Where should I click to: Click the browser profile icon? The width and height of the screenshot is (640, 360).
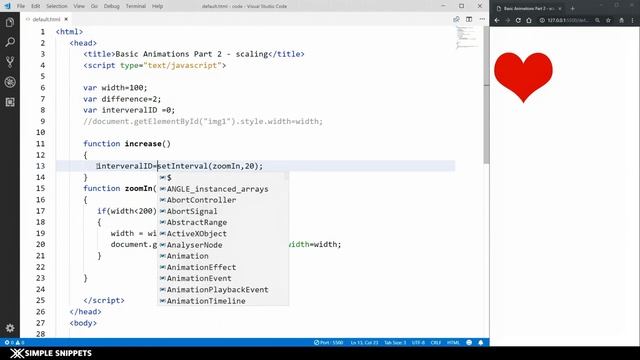coord(621,20)
